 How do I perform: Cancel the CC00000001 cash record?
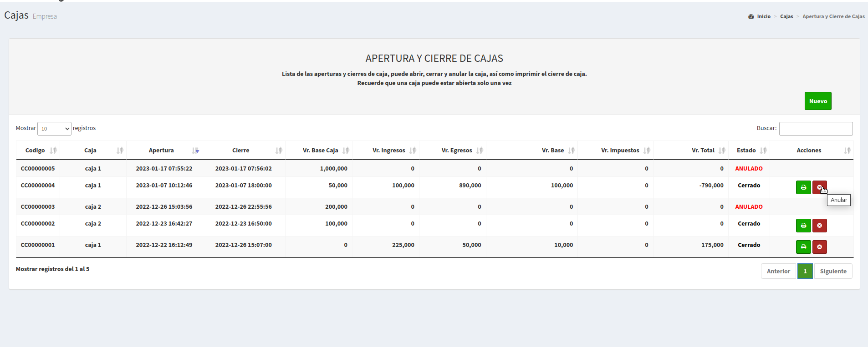point(819,247)
